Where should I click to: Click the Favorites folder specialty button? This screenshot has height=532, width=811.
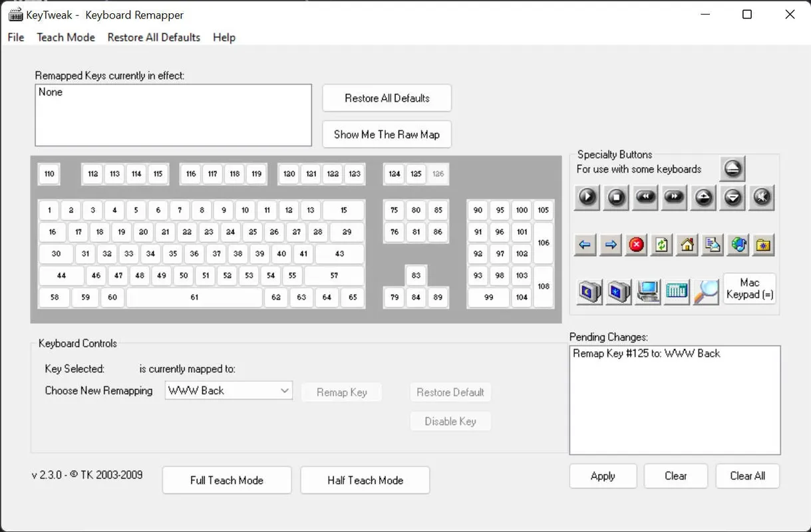pos(764,245)
